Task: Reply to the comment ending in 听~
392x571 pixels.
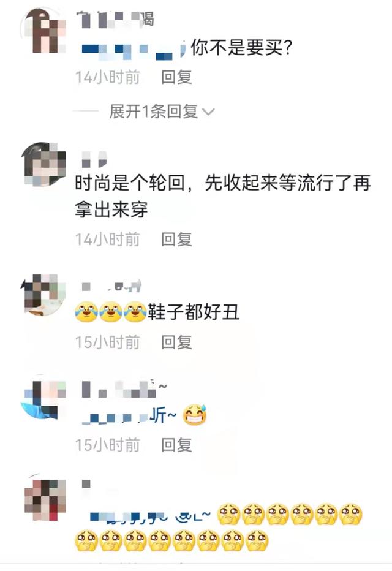Action: click(x=176, y=445)
